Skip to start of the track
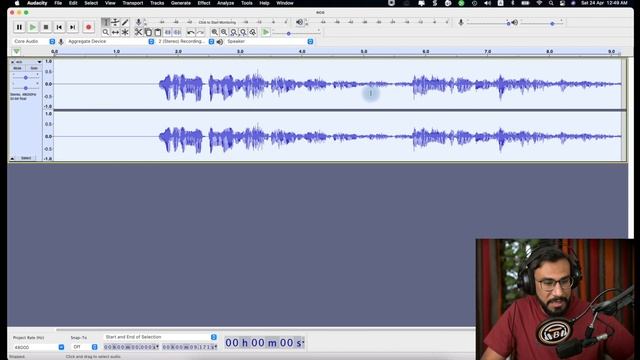Image resolution: width=640 pixels, height=360 pixels. click(x=59, y=27)
